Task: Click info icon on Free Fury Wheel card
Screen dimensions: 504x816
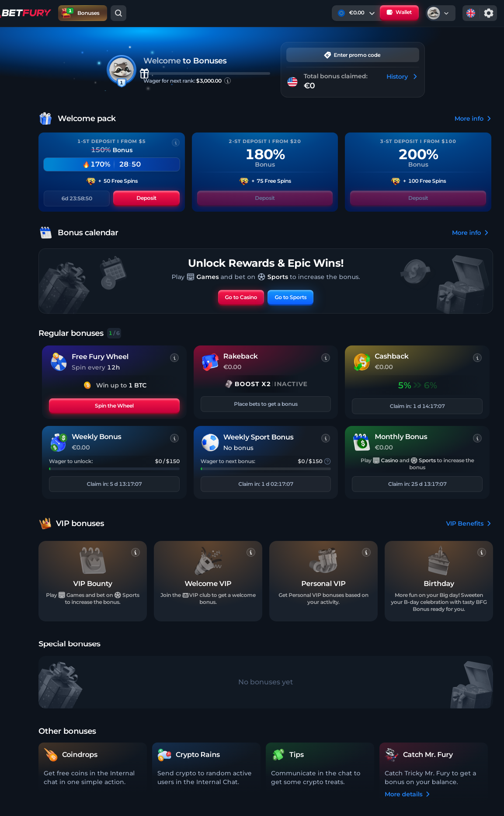Action: 174,358
